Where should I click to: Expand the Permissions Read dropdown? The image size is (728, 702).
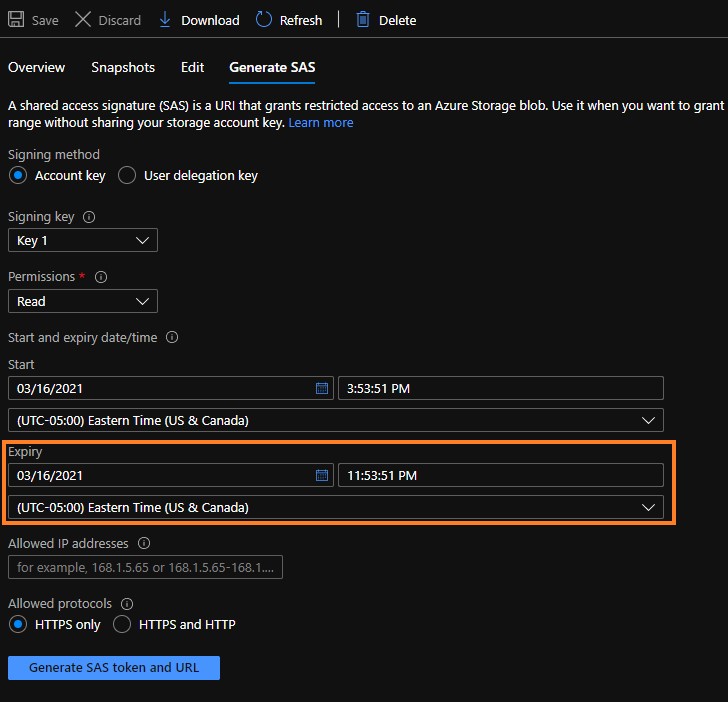pos(83,301)
